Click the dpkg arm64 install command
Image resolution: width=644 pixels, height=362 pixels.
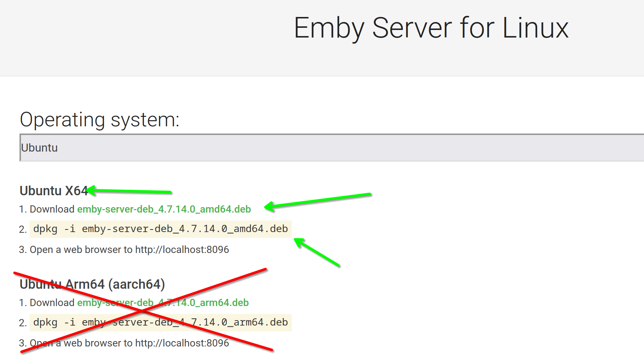coord(160,322)
